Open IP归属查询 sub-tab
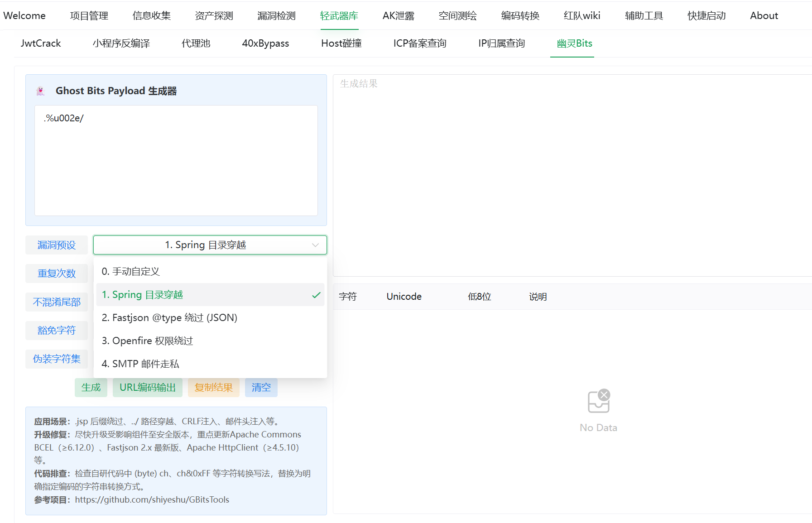The width and height of the screenshot is (812, 523). [x=502, y=43]
